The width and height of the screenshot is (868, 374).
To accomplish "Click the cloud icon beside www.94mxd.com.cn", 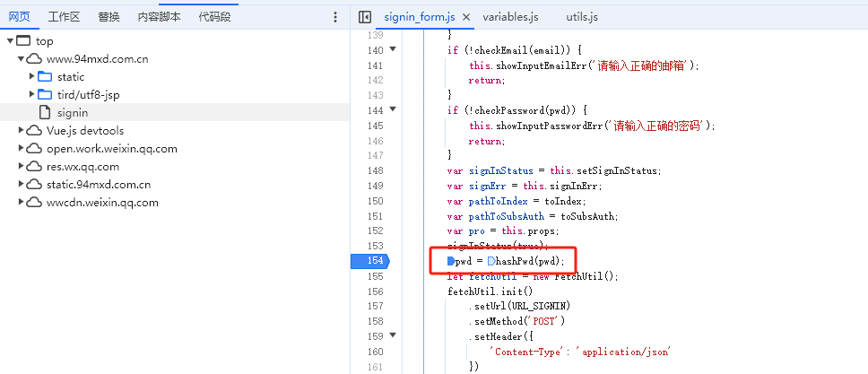I will [34, 58].
